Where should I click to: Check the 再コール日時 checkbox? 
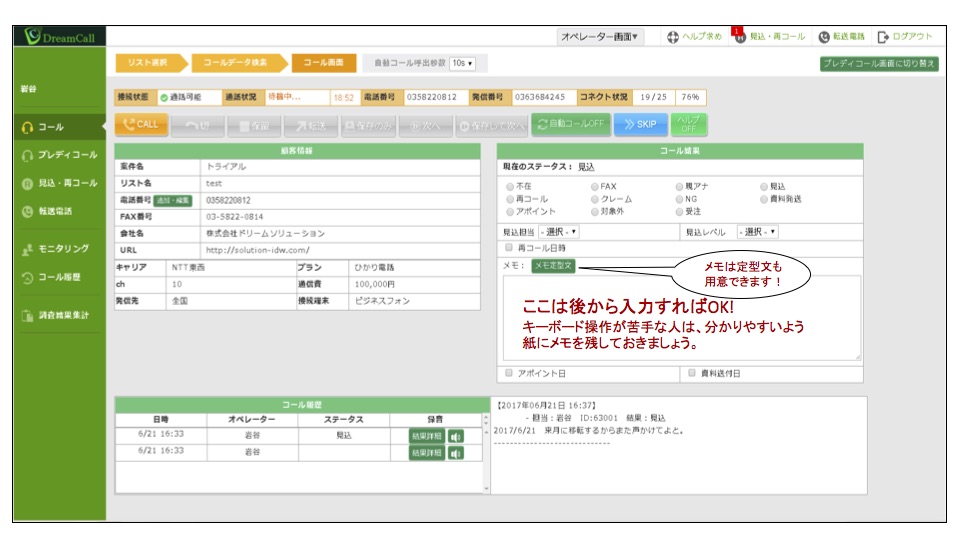(509, 247)
